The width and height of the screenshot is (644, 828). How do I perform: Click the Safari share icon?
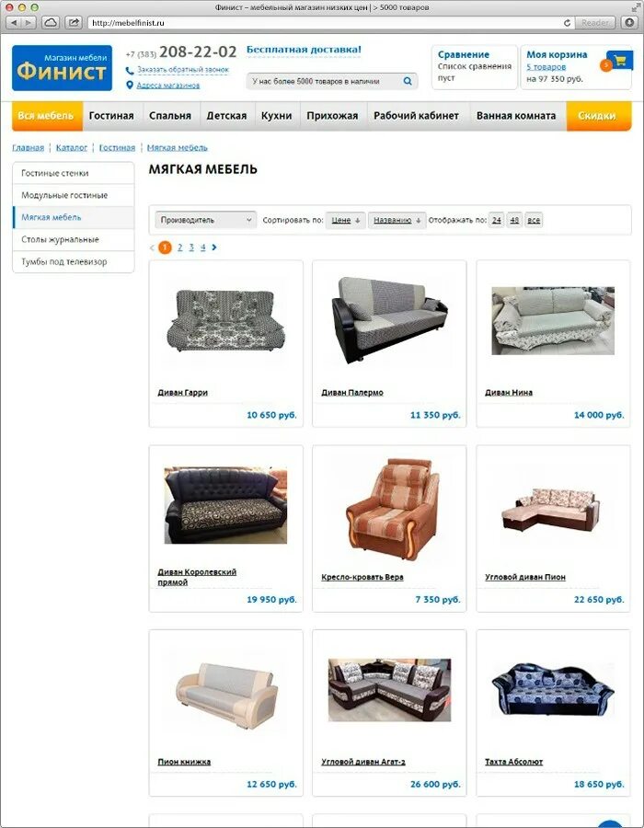point(74,23)
